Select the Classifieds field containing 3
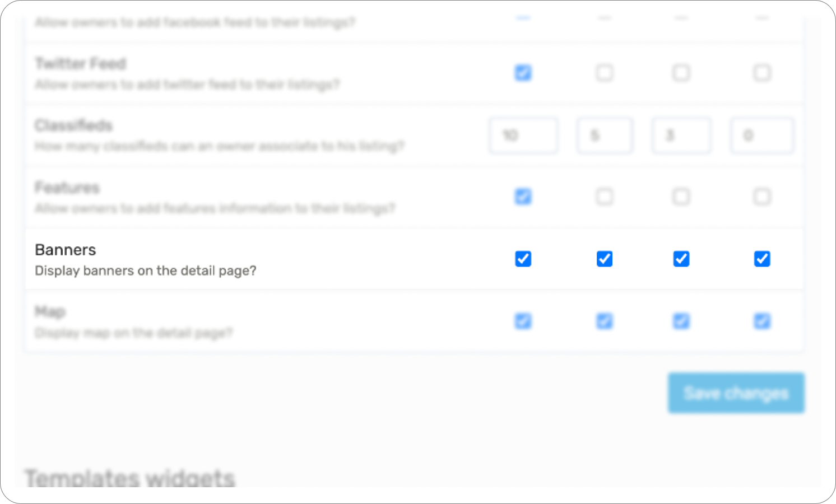Viewport: 836px width, 504px height. point(681,136)
